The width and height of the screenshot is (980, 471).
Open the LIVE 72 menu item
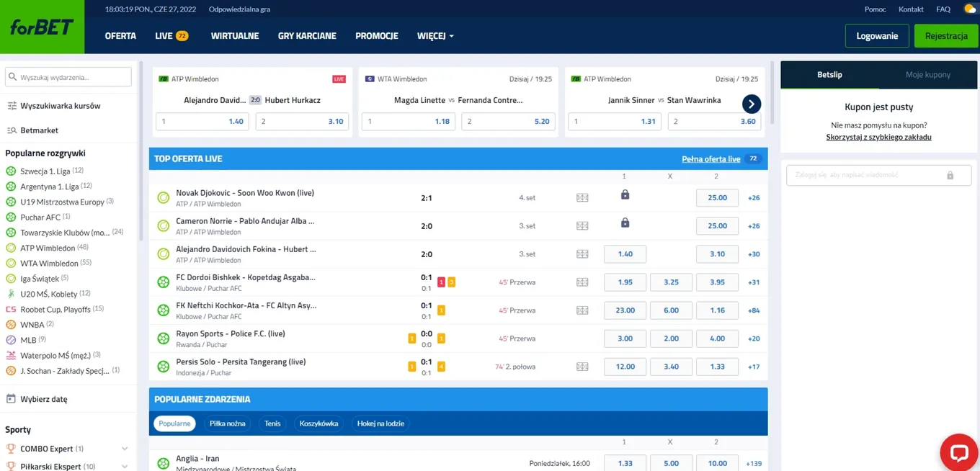171,36
